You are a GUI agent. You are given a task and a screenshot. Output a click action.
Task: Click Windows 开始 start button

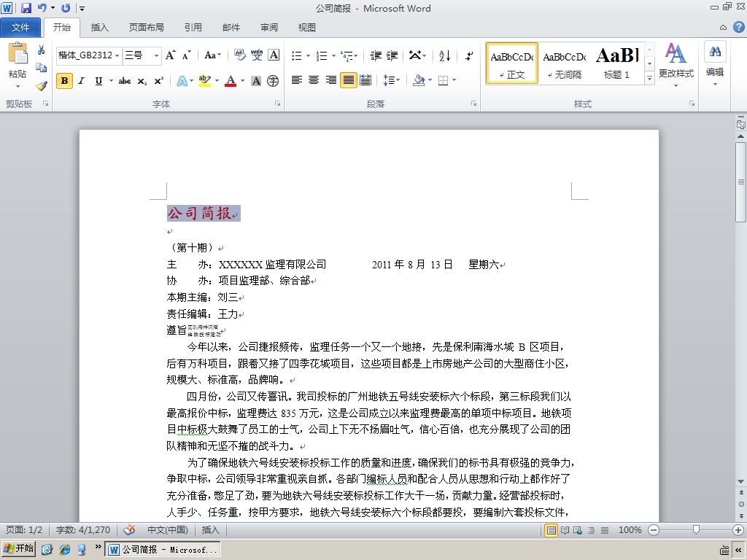(18, 548)
